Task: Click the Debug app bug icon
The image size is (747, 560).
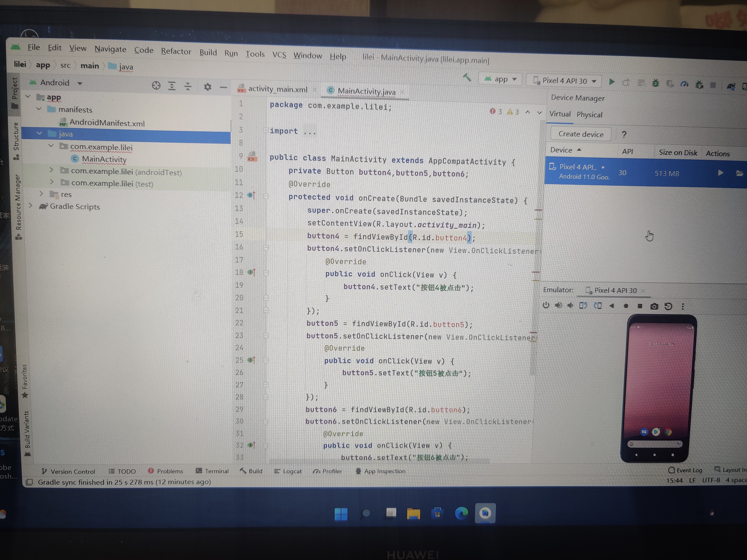Action: pyautogui.click(x=655, y=83)
